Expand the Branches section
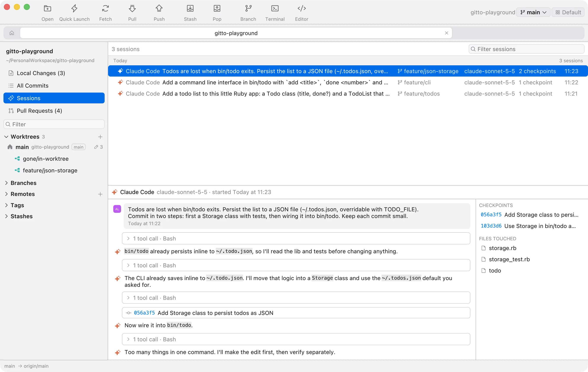Viewport: 588px width, 372px height. [x=6, y=183]
